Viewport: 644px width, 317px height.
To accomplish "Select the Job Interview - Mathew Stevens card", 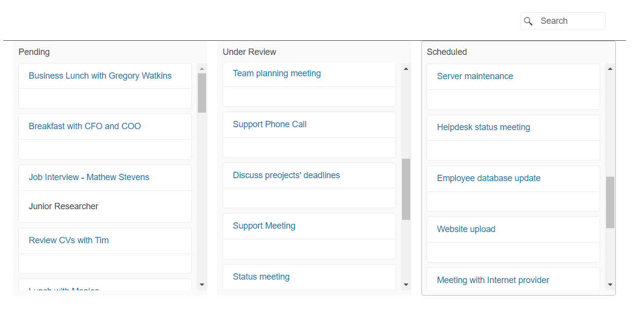I will click(x=89, y=177).
